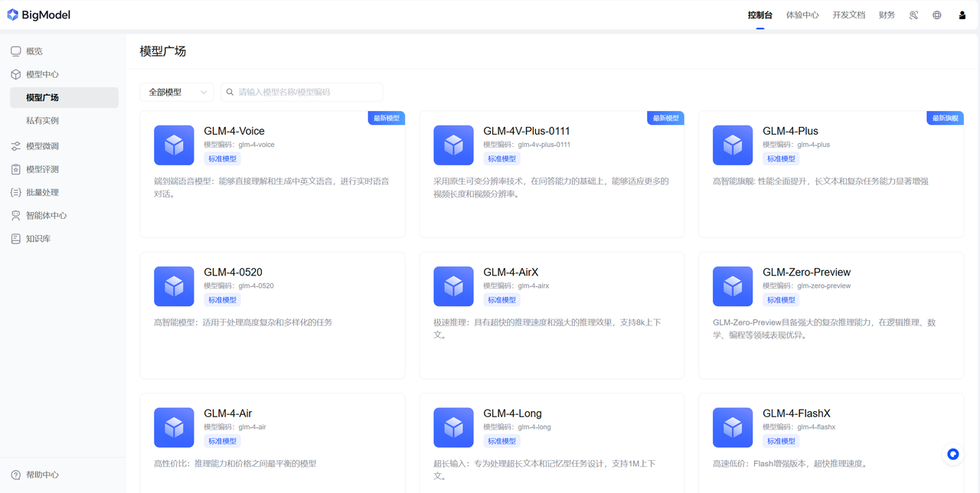Click the 模型评测 evaluation icon
Image resolution: width=980 pixels, height=493 pixels.
point(15,169)
